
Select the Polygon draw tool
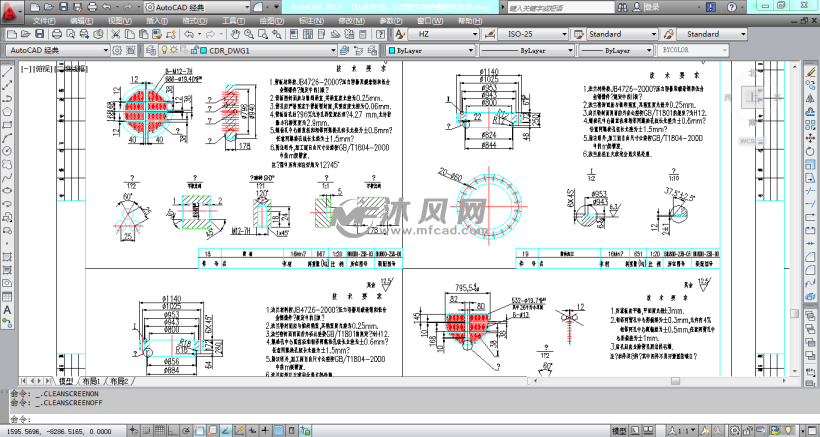coord(7,111)
